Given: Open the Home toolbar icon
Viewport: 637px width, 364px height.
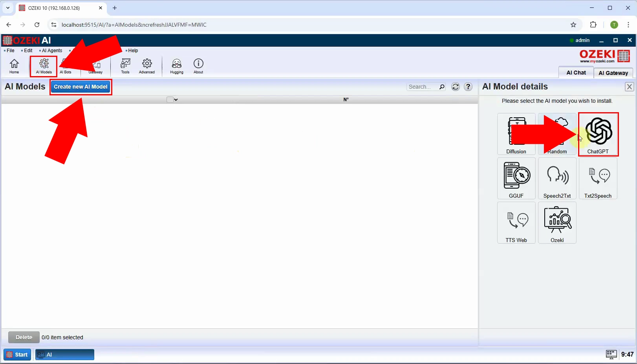Looking at the screenshot, I should [14, 66].
